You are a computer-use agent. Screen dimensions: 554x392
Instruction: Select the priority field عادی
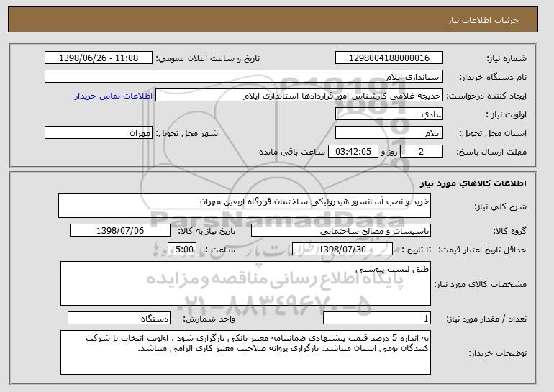389,114
